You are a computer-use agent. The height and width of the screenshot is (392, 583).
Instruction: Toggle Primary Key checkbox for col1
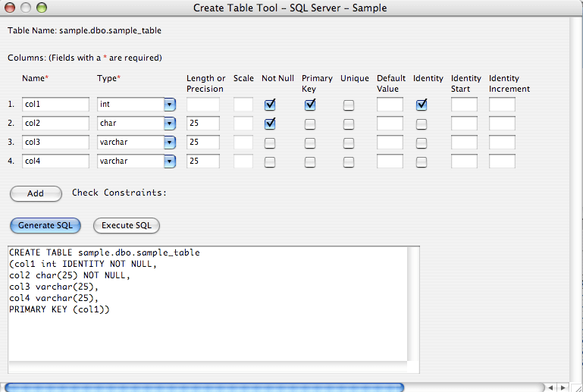click(x=310, y=105)
